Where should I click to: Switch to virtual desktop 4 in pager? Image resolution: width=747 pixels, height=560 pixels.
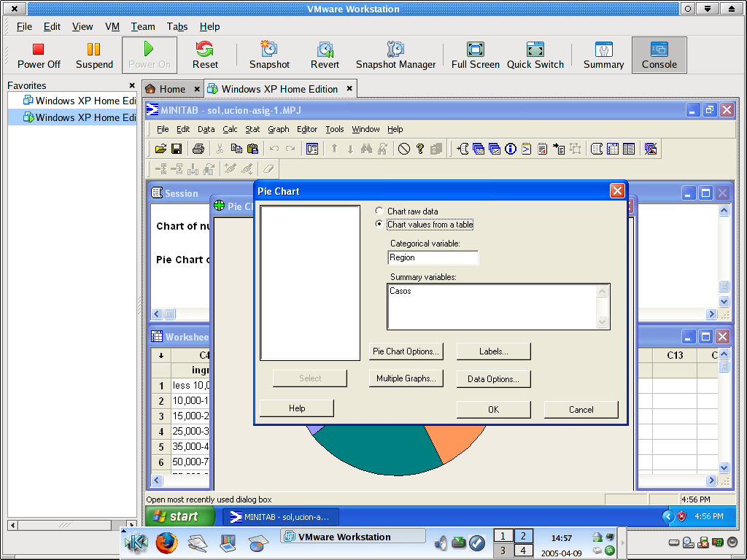point(523,551)
